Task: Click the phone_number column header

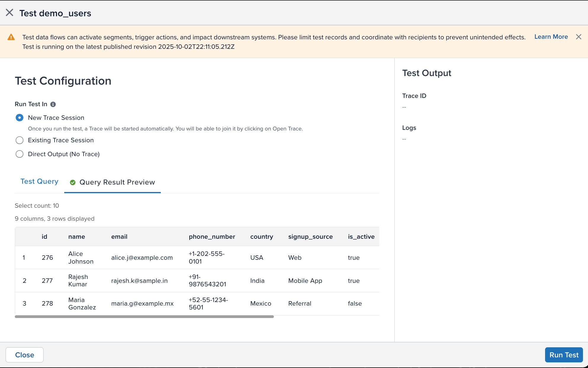Action: click(x=212, y=237)
